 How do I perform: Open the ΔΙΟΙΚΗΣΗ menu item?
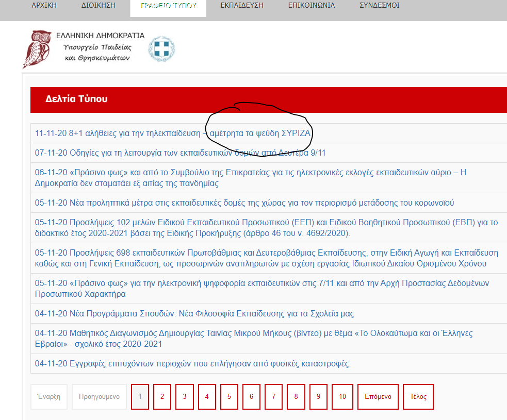pyautogui.click(x=98, y=6)
